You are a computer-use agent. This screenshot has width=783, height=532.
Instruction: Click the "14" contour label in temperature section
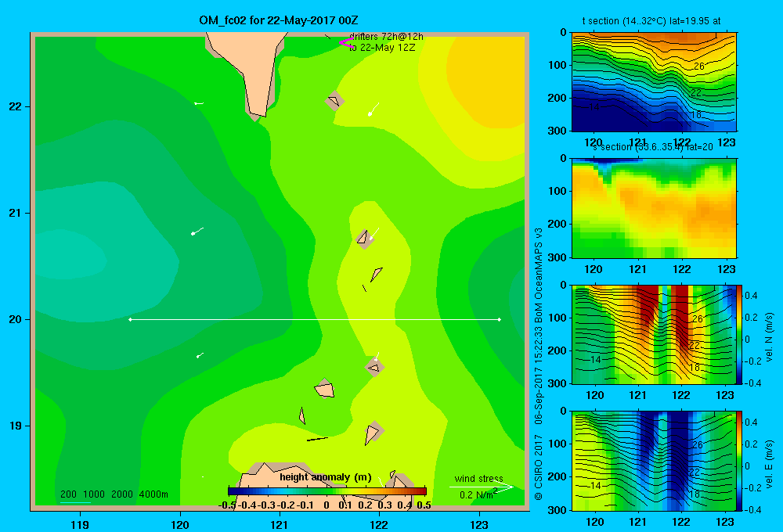pyautogui.click(x=594, y=107)
